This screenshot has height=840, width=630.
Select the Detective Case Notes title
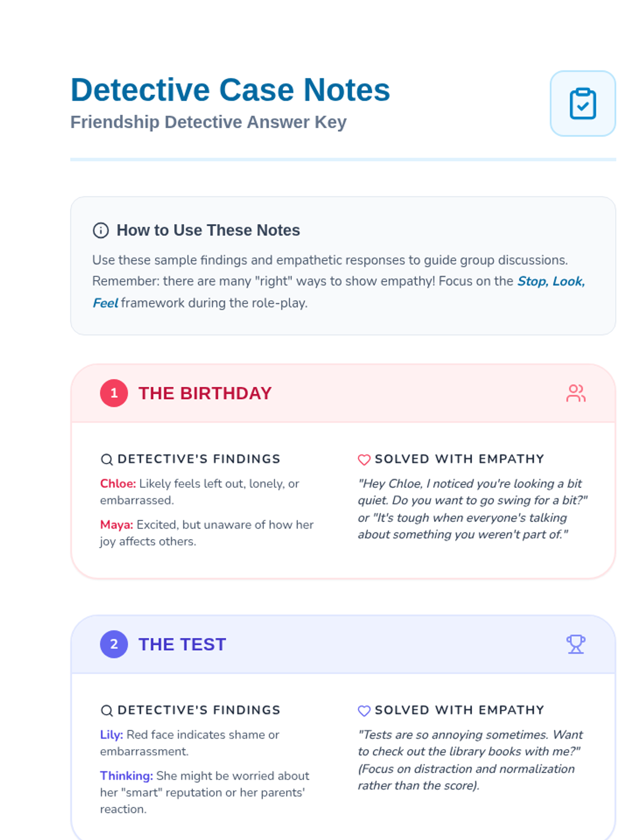click(x=230, y=90)
